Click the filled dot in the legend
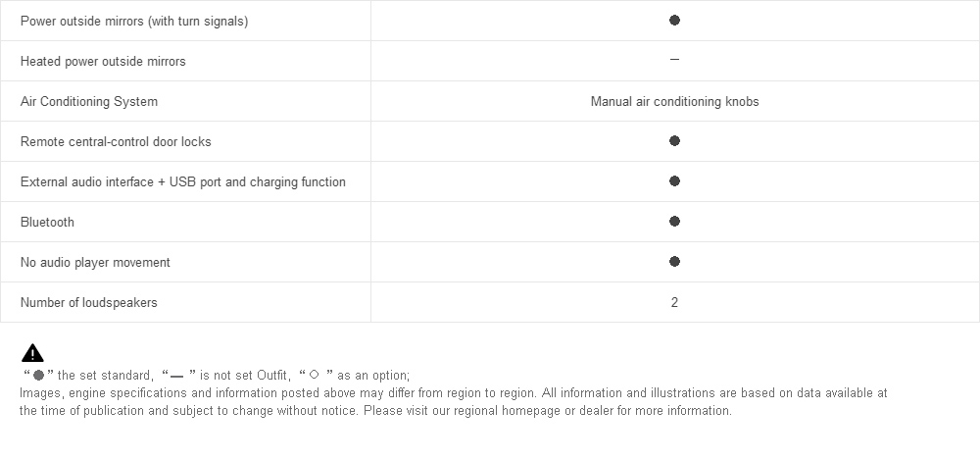Viewport: 980px width, 460px height. pyautogui.click(x=39, y=376)
